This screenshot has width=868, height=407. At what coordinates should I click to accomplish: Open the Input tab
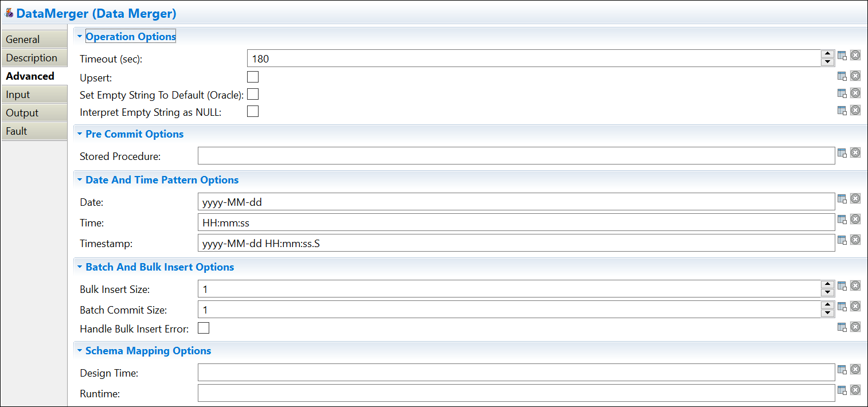(18, 95)
